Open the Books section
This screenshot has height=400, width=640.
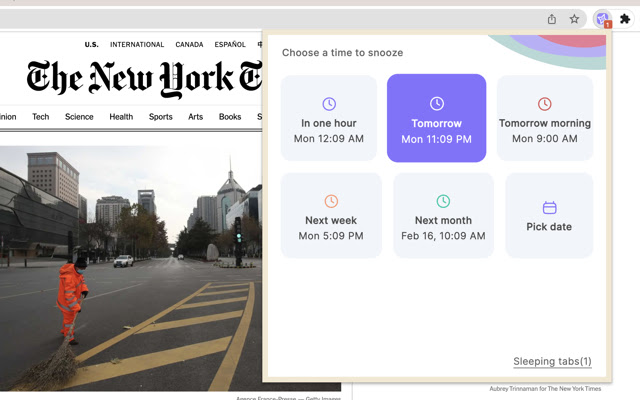(230, 117)
